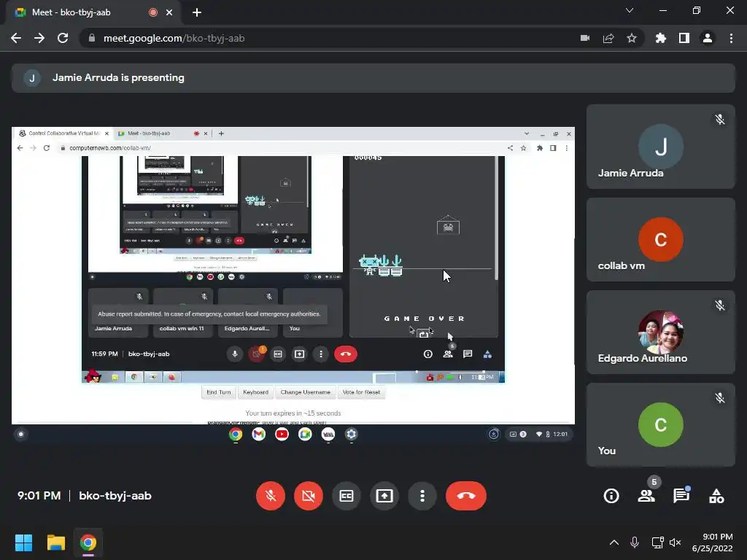
Task: Reload the Meet page
Action: 63,38
